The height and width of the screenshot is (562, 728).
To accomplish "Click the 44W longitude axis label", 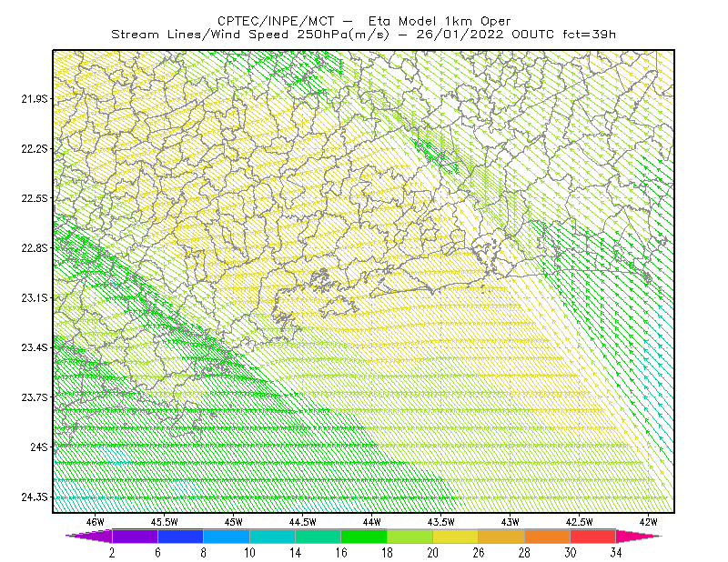I will pyautogui.click(x=372, y=522).
